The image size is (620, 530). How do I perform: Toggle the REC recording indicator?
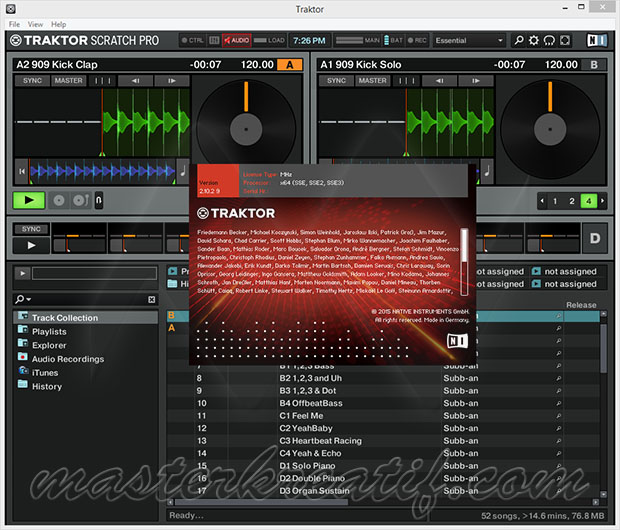tap(417, 40)
